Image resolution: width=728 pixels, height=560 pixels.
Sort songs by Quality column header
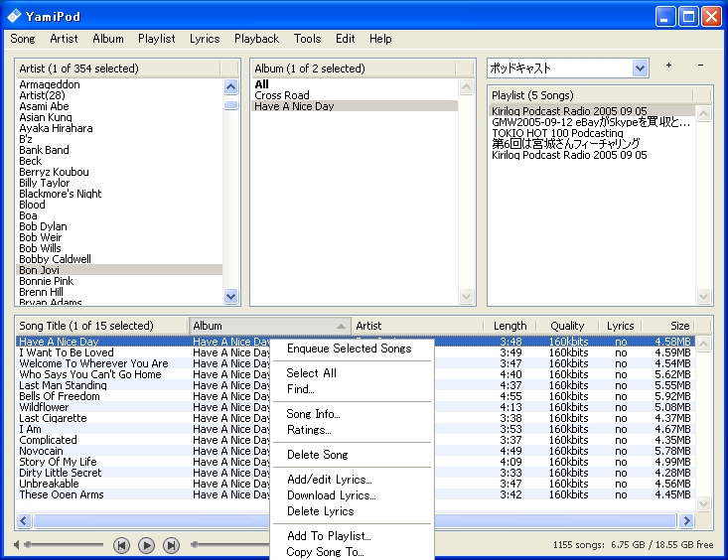tap(567, 326)
